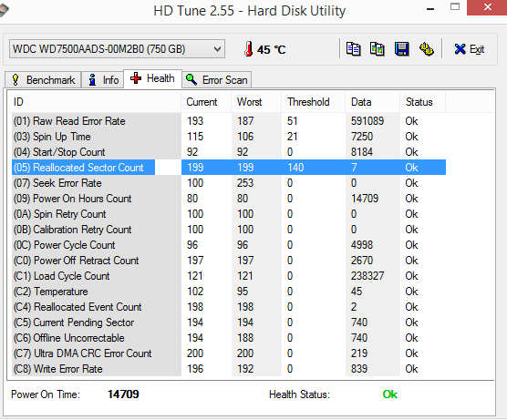
Task: Select the Power On Hours Count row
Action: (229, 199)
